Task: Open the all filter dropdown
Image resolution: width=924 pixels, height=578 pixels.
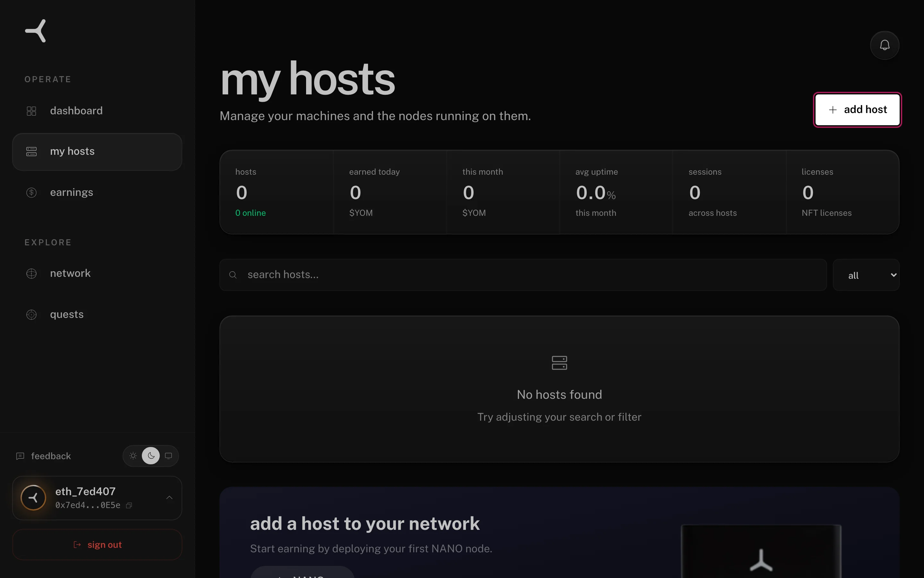Action: (866, 275)
